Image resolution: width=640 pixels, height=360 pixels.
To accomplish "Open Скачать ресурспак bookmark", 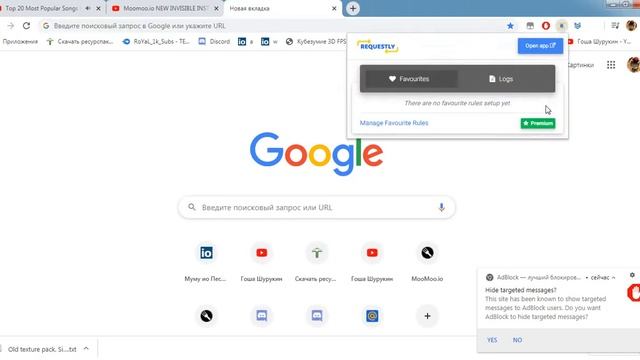I will (x=80, y=42).
